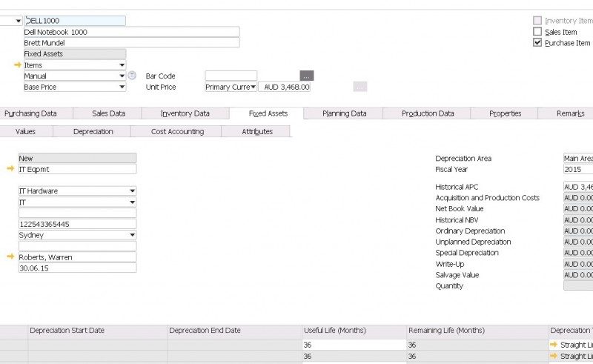Screen dimensions: 593x364
Task: Open the Manual dropdown
Action: point(122,76)
